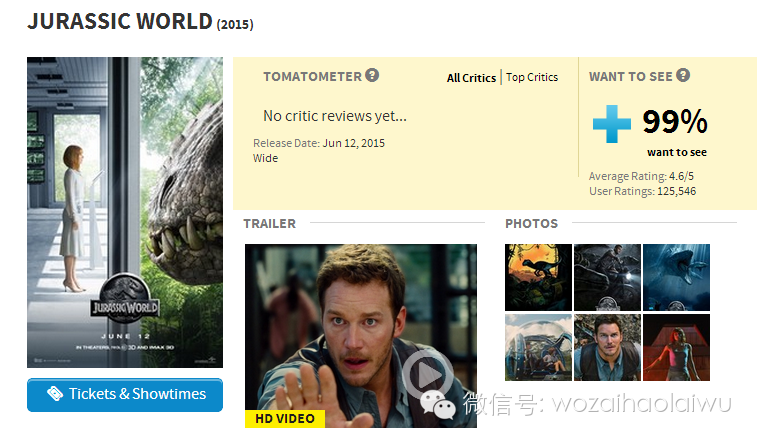
Task: Click the Want To See help icon
Action: (x=683, y=75)
